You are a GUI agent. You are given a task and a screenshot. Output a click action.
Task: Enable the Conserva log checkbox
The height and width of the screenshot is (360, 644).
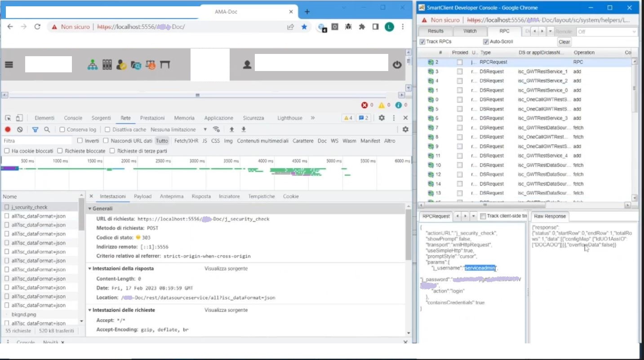(63, 129)
